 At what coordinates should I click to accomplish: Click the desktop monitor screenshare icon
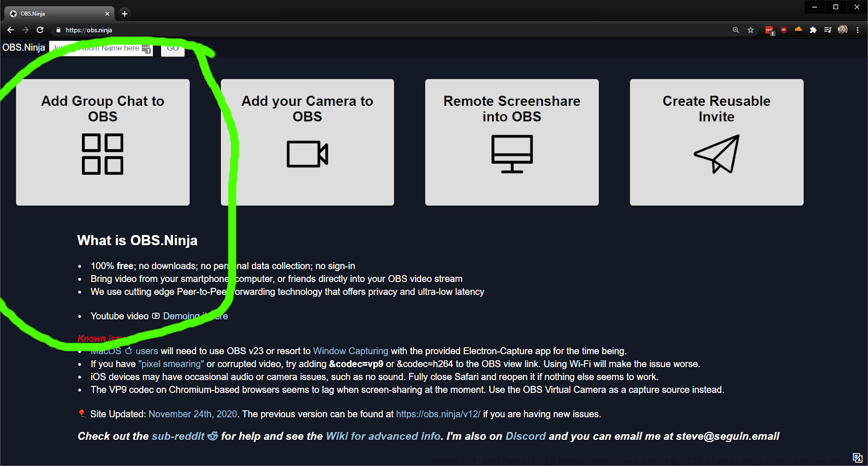512,154
